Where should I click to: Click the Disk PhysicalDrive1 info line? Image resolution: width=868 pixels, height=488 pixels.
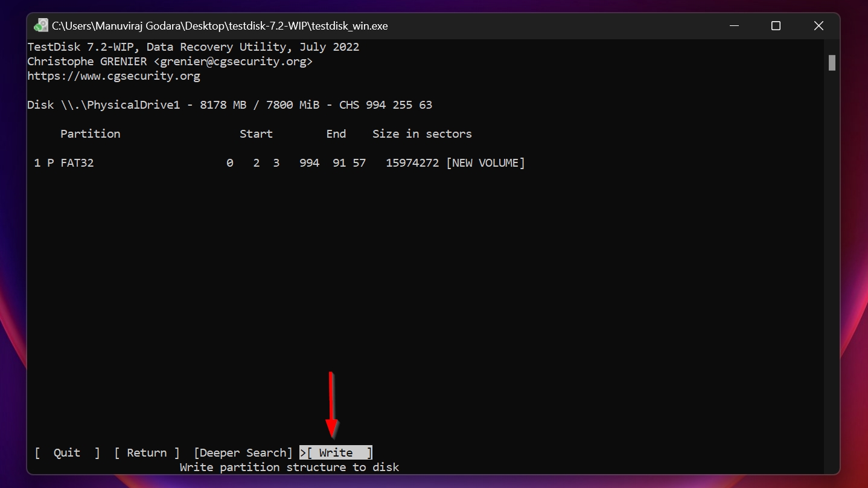pos(230,105)
